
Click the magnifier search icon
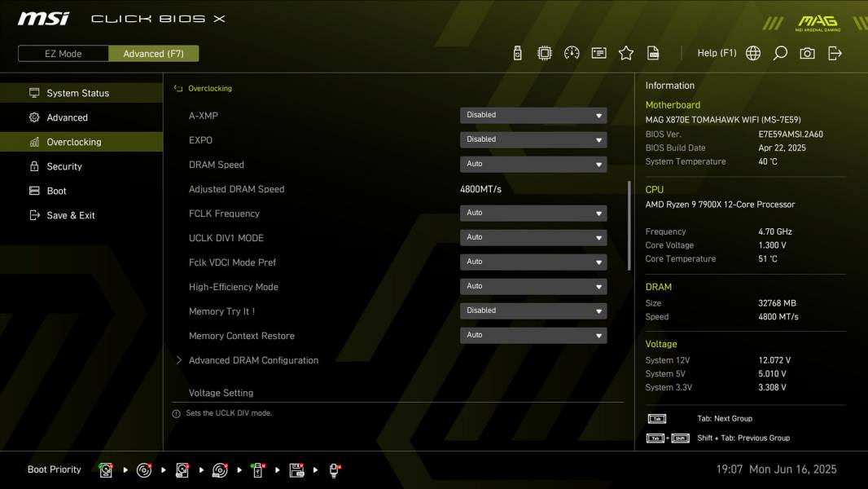(x=780, y=53)
